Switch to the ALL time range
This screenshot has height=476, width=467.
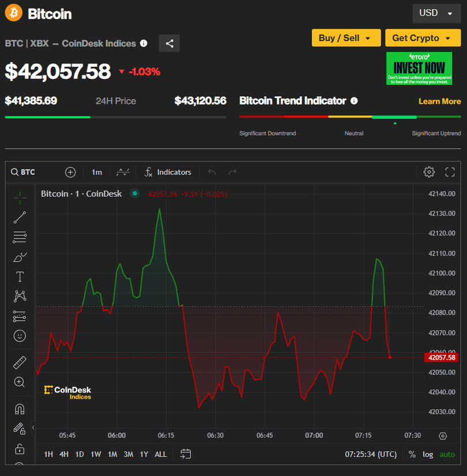pos(161,454)
